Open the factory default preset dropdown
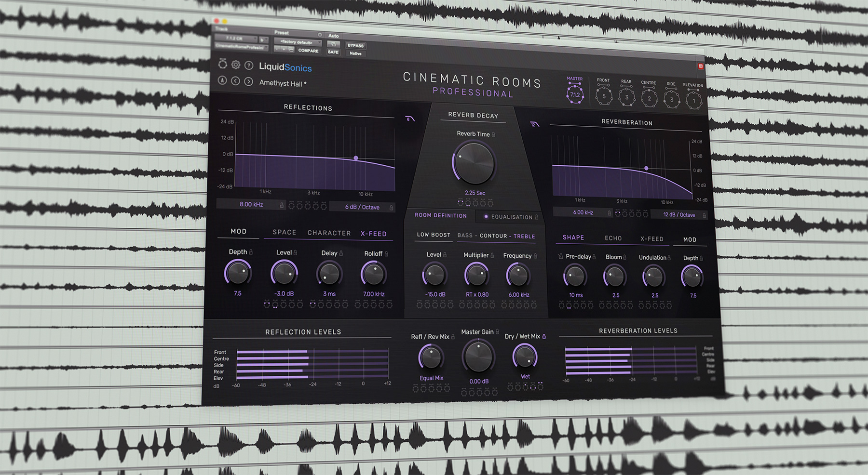Image resolution: width=868 pixels, height=475 pixels. (298, 42)
